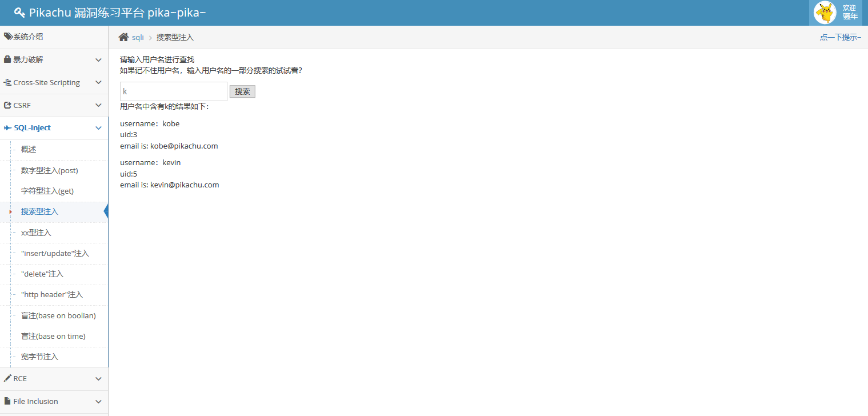Click the sqli breadcrumb link

(x=138, y=37)
